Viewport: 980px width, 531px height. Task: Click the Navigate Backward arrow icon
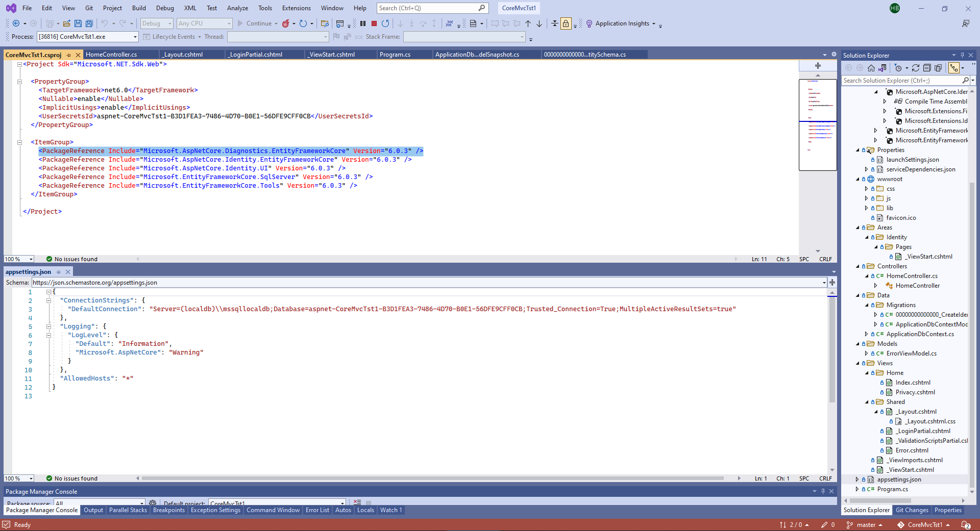coord(16,23)
